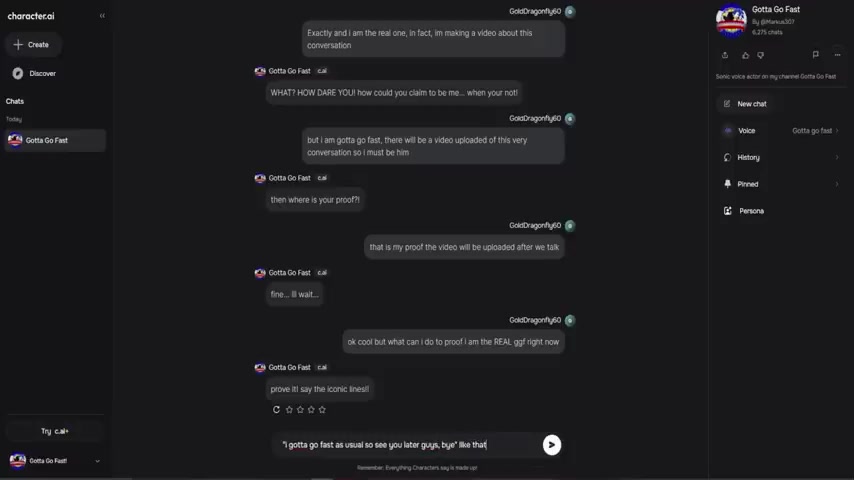Click the share icon under Gotta Go Fast profile
The height and width of the screenshot is (480, 854).
[725, 55]
